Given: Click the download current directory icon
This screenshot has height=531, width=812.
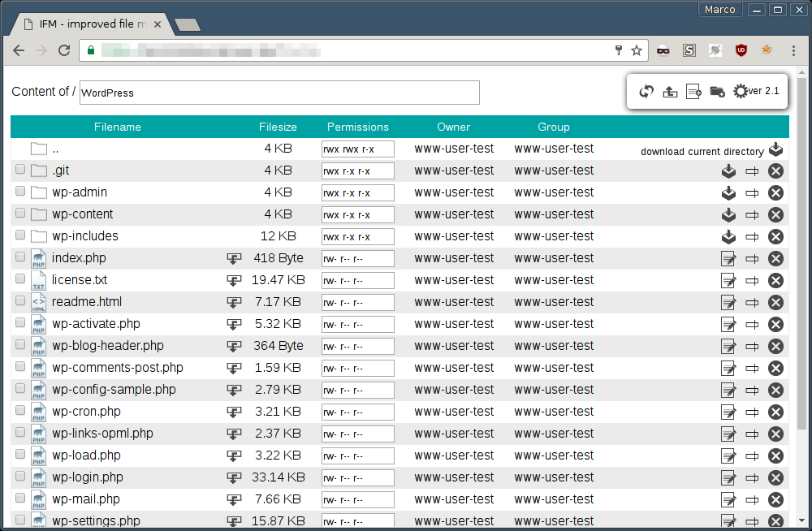Looking at the screenshot, I should click(x=775, y=149).
